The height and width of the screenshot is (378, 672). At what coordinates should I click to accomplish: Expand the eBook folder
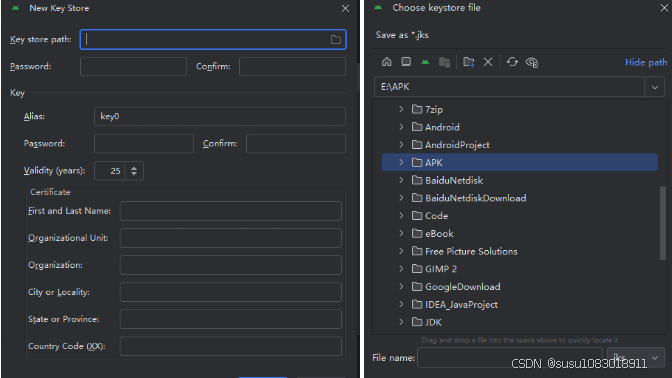pos(401,234)
